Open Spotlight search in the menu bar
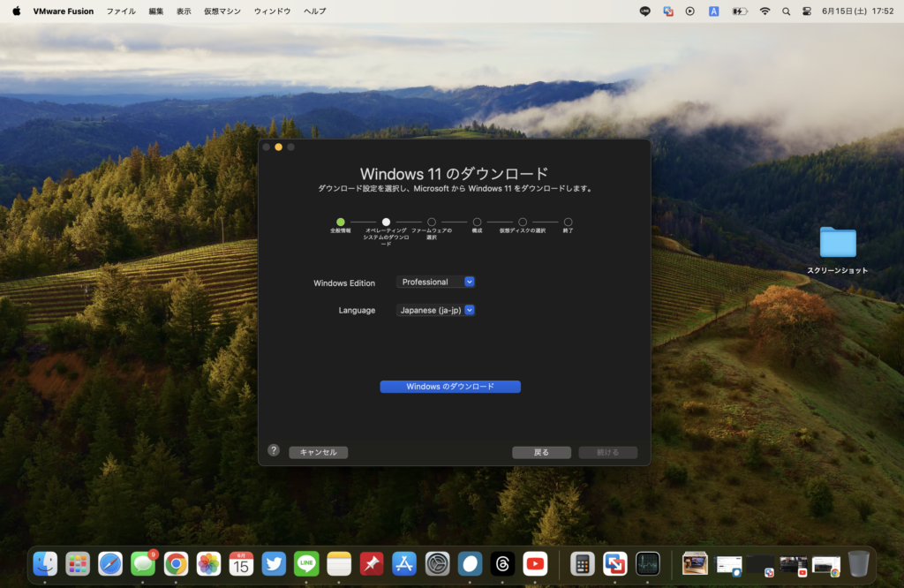 pos(786,11)
